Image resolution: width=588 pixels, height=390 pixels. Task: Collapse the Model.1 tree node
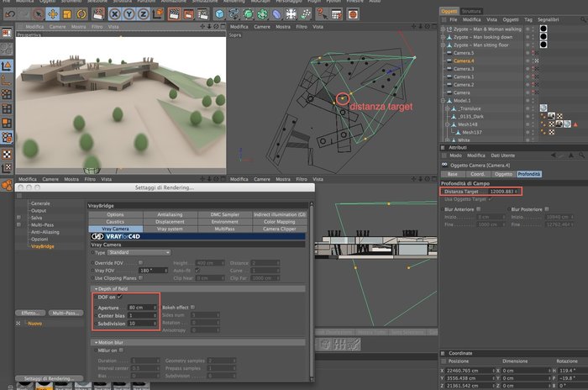click(x=443, y=101)
